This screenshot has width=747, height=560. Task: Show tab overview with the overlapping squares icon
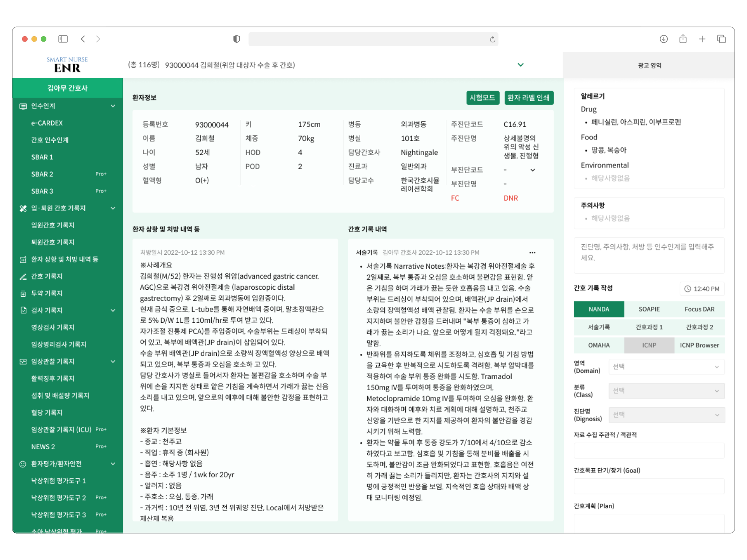tap(721, 39)
